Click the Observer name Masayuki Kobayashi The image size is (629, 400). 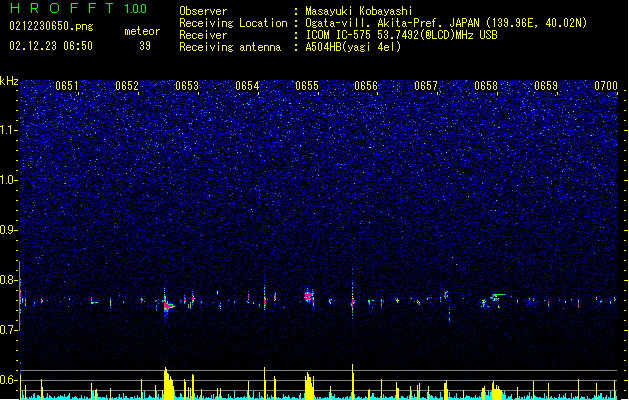358,11
